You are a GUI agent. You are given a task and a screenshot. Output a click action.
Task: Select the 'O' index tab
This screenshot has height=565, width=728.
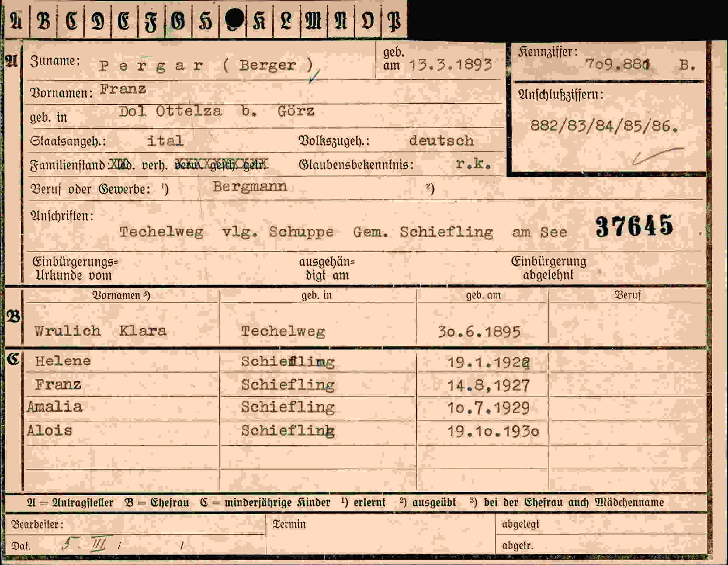point(368,21)
